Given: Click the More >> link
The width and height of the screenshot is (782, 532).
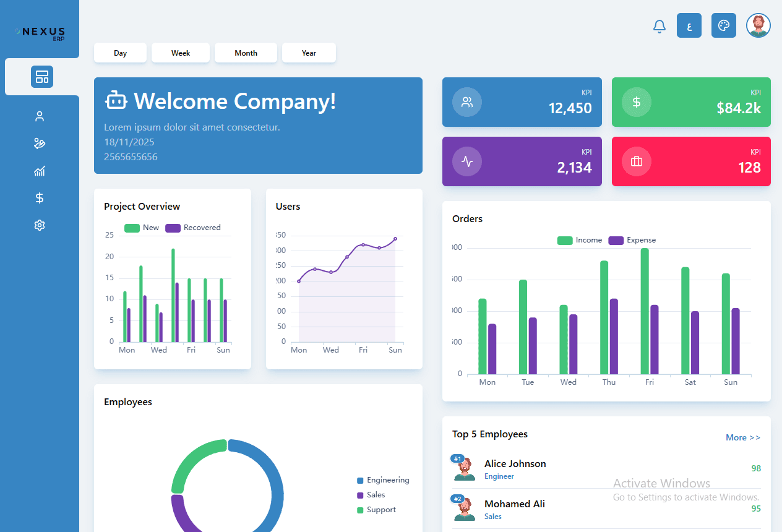Looking at the screenshot, I should click(x=742, y=437).
